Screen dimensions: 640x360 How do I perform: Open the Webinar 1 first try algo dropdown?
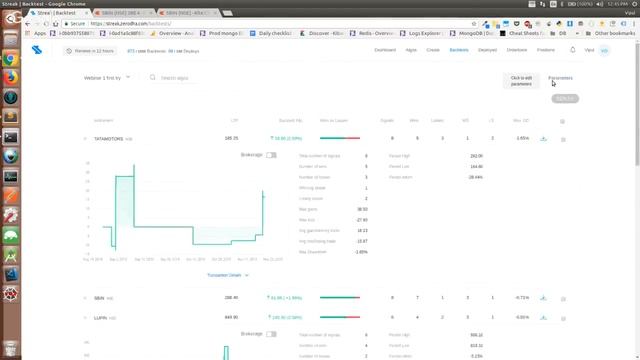pos(107,78)
